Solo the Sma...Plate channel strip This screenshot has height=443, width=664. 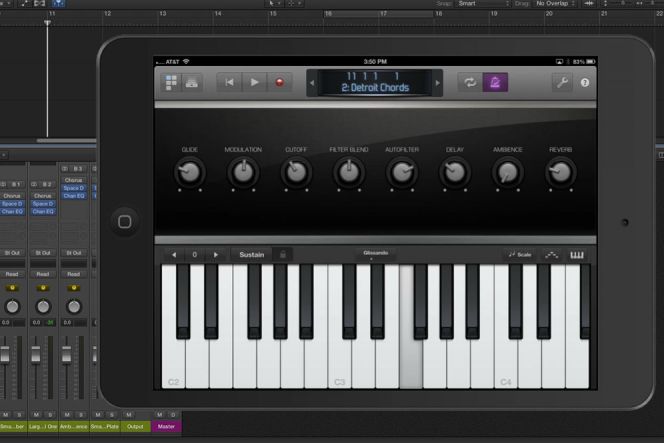(112, 415)
